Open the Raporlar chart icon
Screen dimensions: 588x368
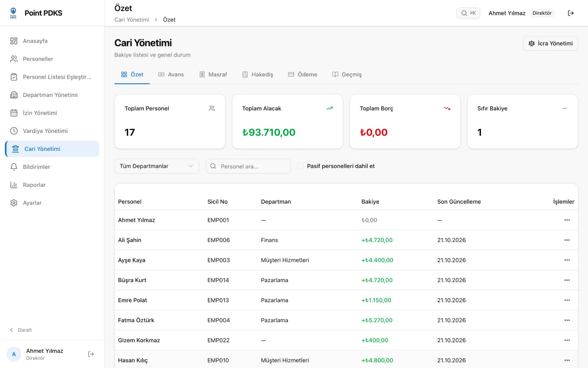click(x=14, y=184)
